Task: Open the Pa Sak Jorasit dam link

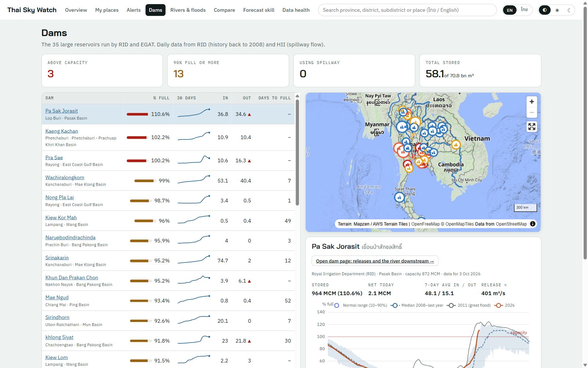Action: pyautogui.click(x=61, y=111)
